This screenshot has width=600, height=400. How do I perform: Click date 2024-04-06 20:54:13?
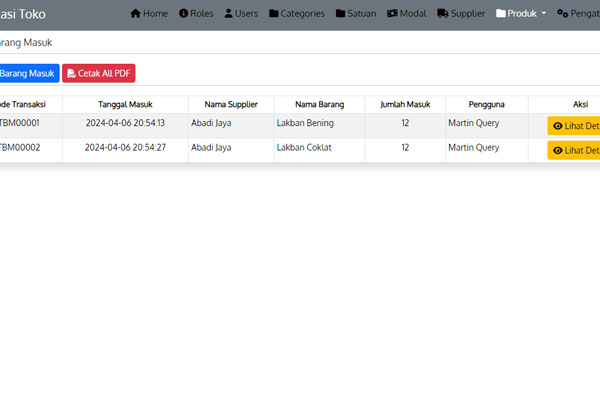click(x=125, y=123)
